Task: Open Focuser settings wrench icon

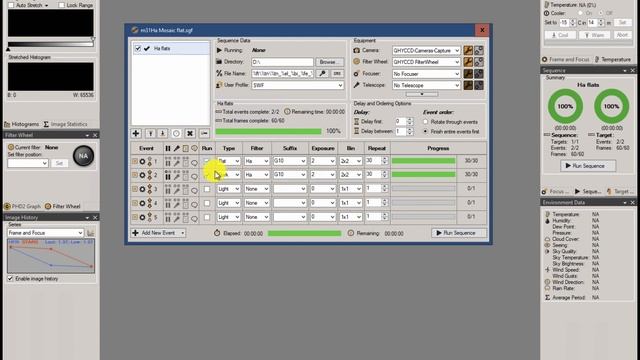Action: (468, 74)
